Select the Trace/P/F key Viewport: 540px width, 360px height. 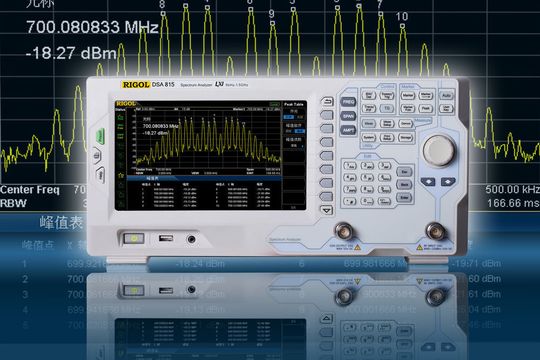click(369, 108)
